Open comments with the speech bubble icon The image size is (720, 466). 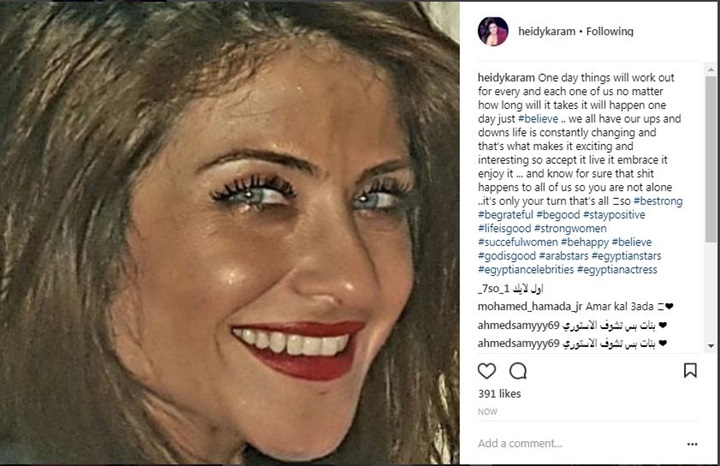point(518,371)
